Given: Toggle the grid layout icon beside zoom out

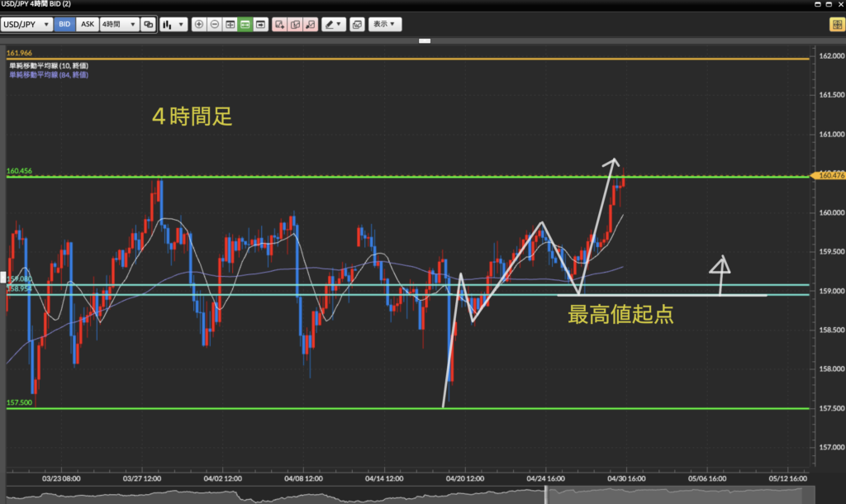Looking at the screenshot, I should (x=230, y=25).
